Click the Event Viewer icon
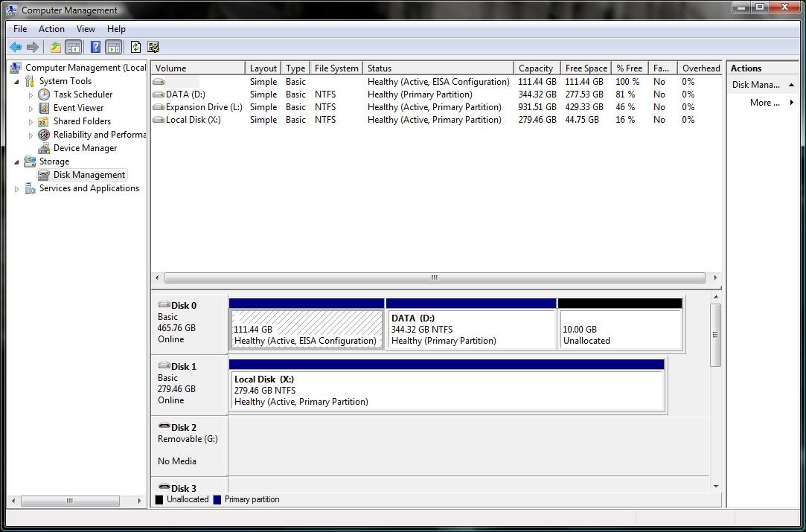 [x=44, y=108]
